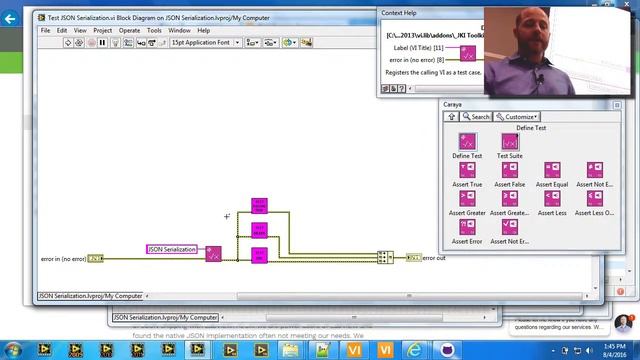Click the Define Test palette icon

pos(467,142)
